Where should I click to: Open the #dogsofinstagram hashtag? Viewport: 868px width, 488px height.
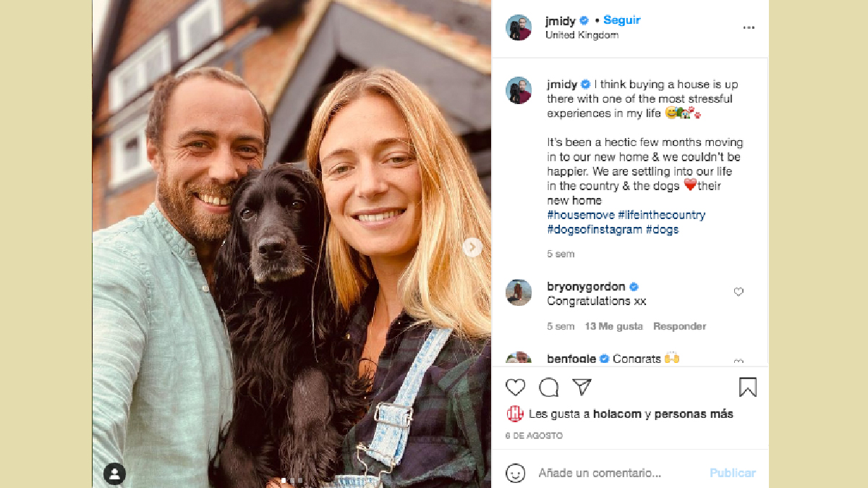click(595, 229)
